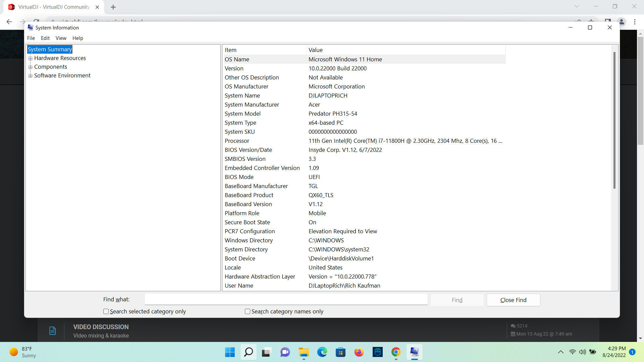Open Chrome's three-dot menu
The width and height of the screenshot is (644, 362).
coord(635,22)
